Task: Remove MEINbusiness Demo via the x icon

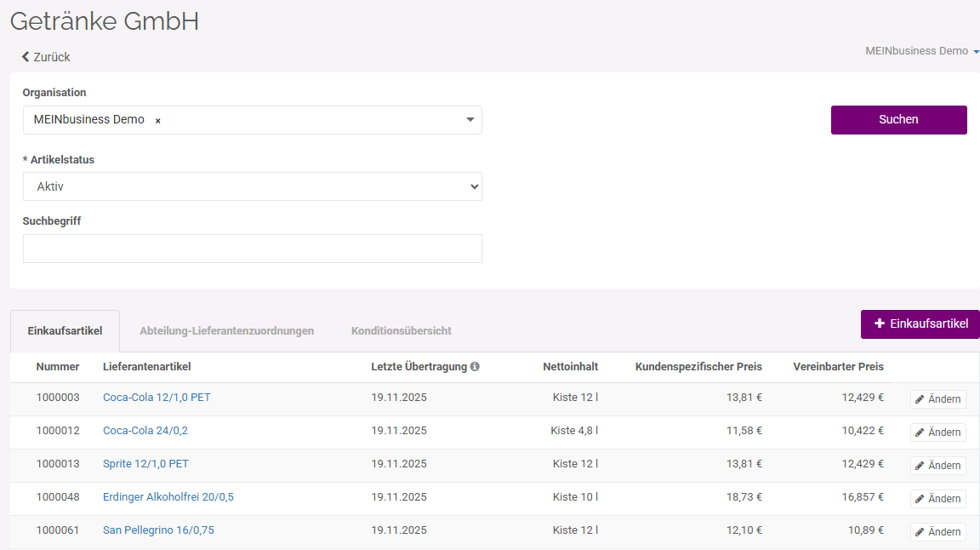Action: tap(158, 121)
